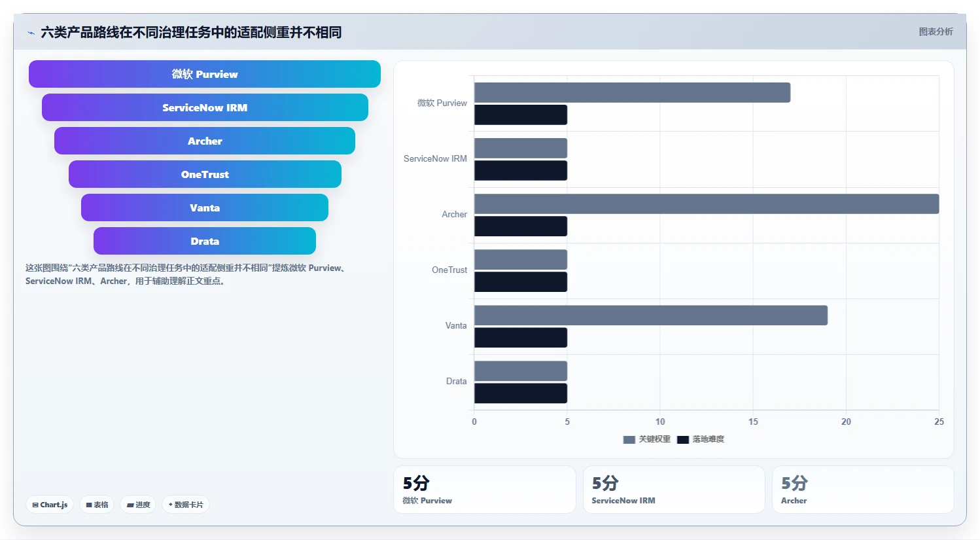Select the ServiceNow IRM funnel bar
Image resolution: width=980 pixels, height=540 pixels.
pyautogui.click(x=205, y=107)
